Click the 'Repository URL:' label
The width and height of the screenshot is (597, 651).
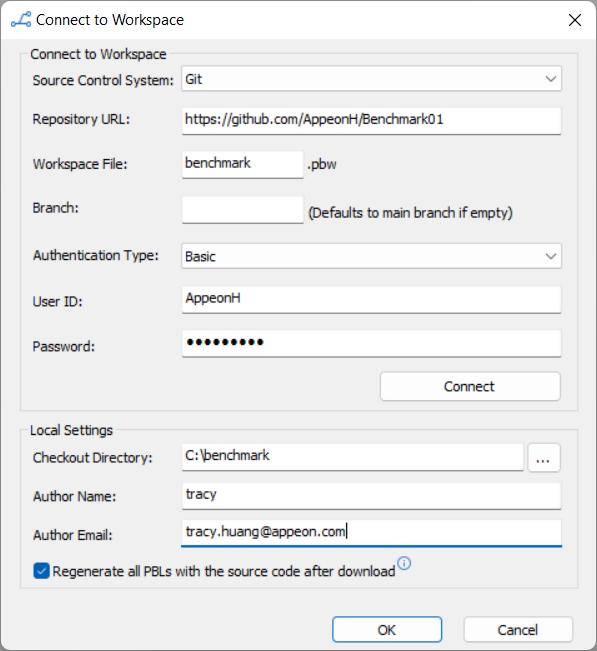tap(81, 119)
